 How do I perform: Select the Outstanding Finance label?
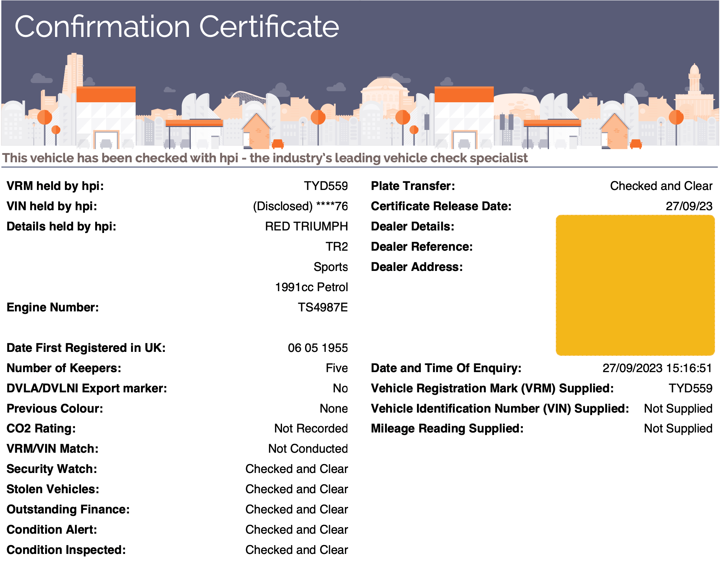(68, 509)
